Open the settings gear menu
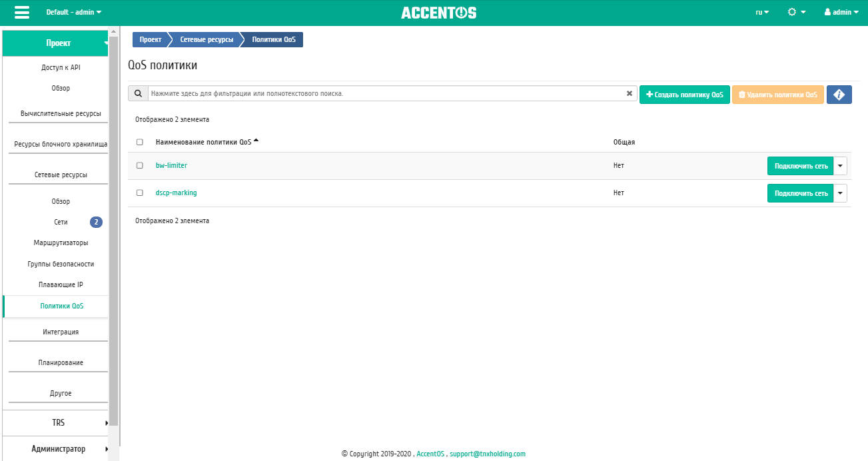The width and height of the screenshot is (868, 461). click(797, 12)
